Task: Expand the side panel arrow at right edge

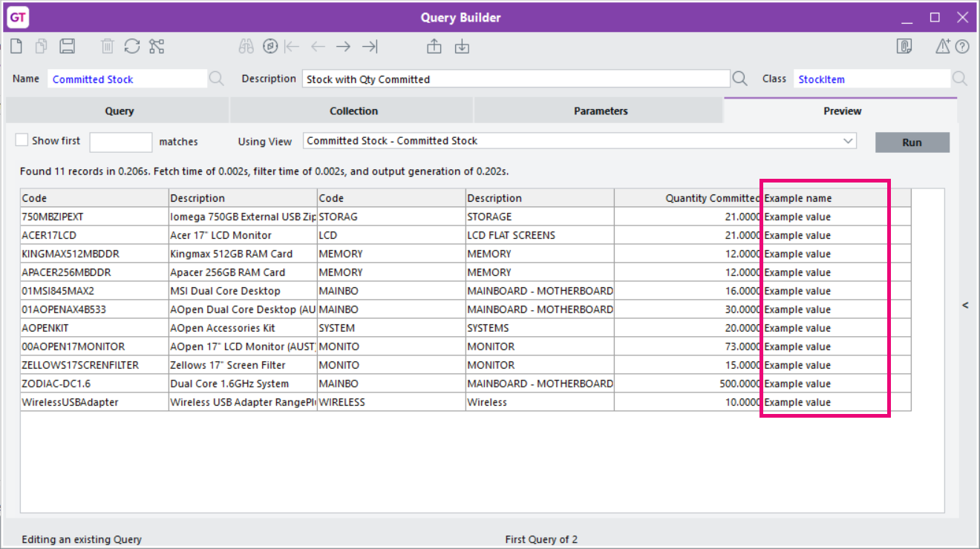Action: (965, 305)
